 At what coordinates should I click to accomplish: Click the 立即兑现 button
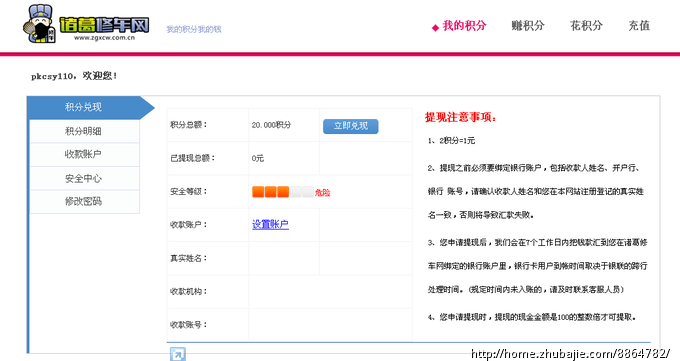(x=350, y=126)
